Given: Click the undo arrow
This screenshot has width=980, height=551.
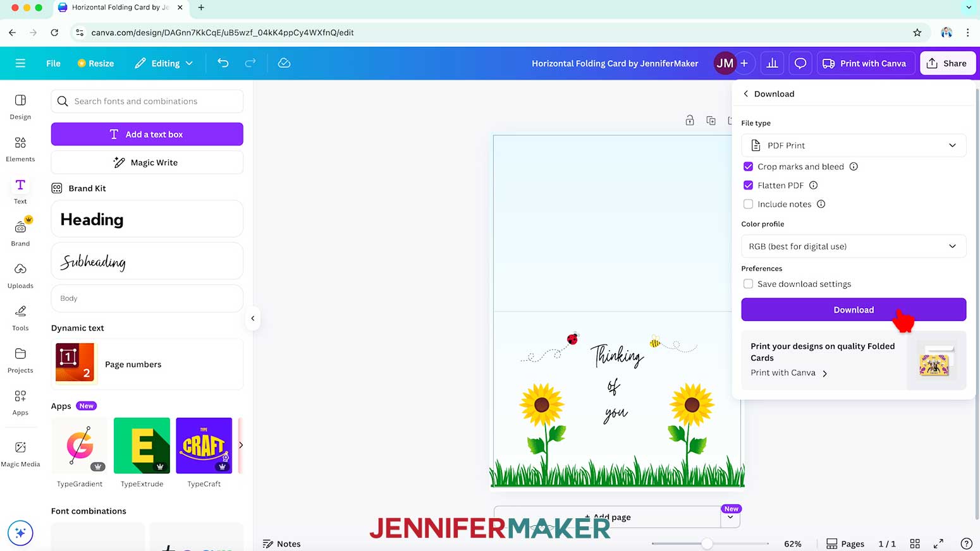Looking at the screenshot, I should pyautogui.click(x=223, y=63).
